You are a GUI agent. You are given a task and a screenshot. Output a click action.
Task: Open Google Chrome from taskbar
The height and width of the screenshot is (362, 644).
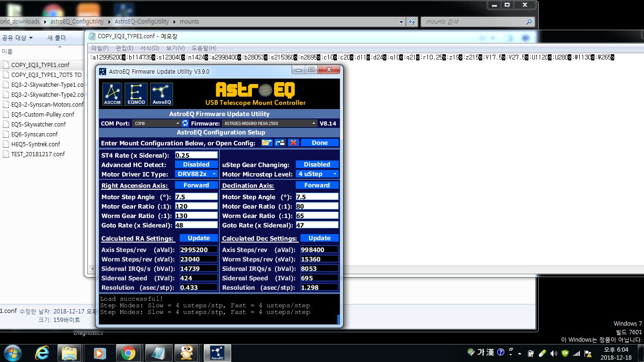click(127, 353)
